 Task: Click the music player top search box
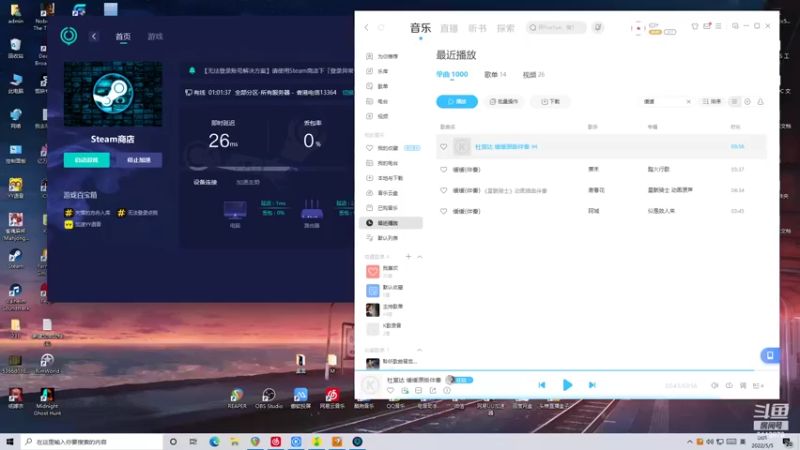556,28
